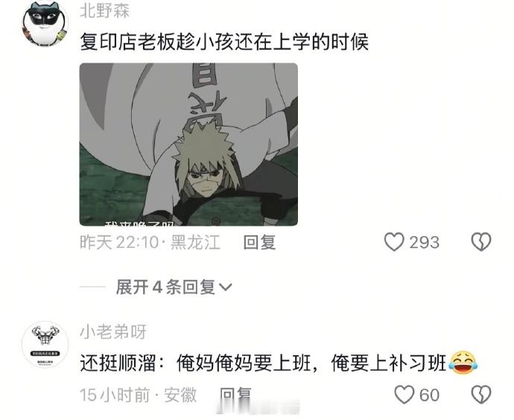Tap the 60 like count
This screenshot has height=420, width=514.
(x=429, y=395)
